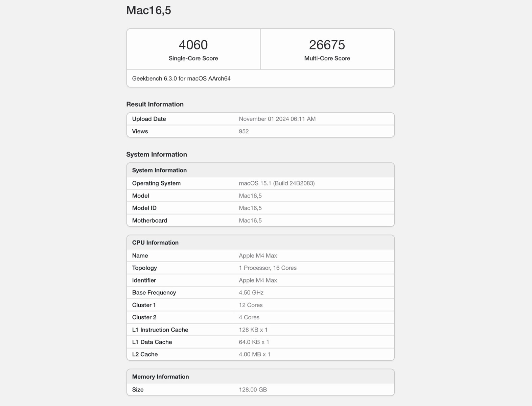Click the Views count 952

(244, 131)
